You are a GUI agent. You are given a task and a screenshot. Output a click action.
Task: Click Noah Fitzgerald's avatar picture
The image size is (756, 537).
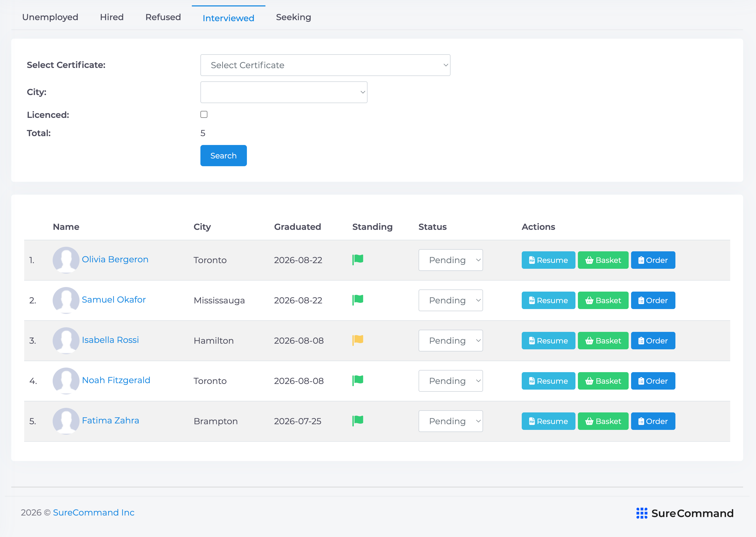tap(66, 381)
